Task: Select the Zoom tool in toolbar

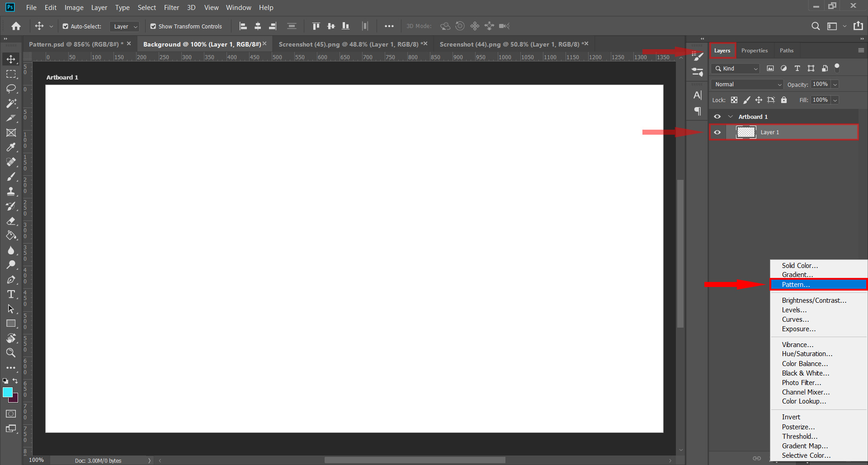Action: click(x=11, y=353)
